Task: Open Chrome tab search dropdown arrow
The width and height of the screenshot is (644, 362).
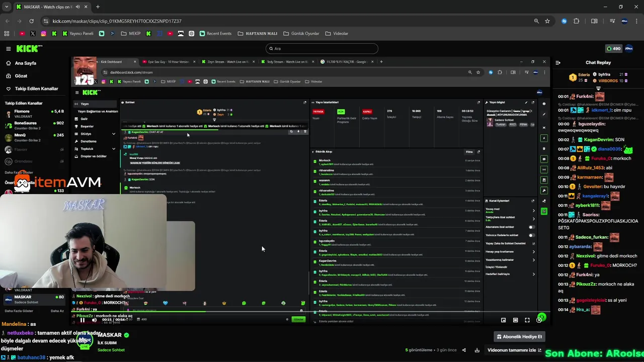Action: pyautogui.click(x=7, y=7)
